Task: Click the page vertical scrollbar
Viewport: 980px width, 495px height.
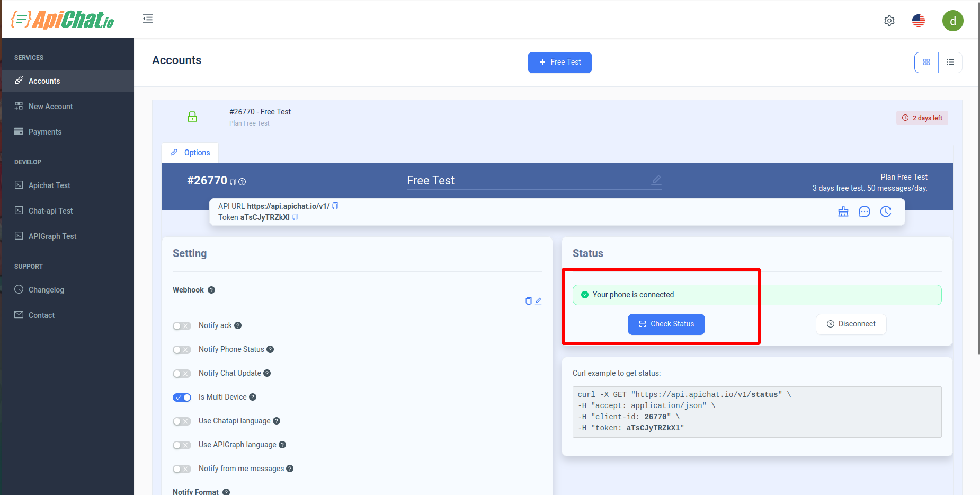Action: pyautogui.click(x=979, y=178)
